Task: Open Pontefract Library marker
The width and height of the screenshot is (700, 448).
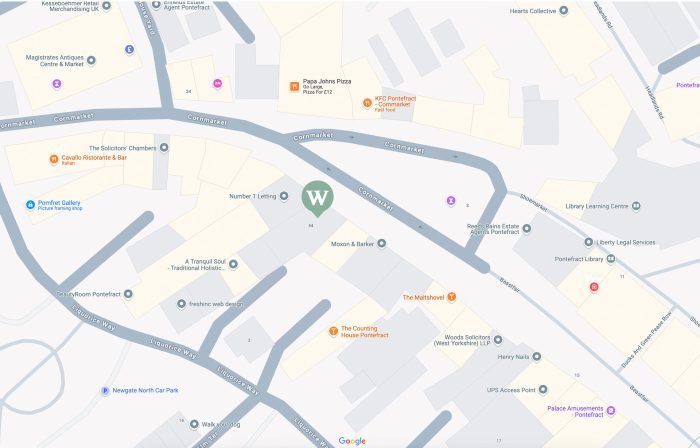Action: (x=611, y=259)
